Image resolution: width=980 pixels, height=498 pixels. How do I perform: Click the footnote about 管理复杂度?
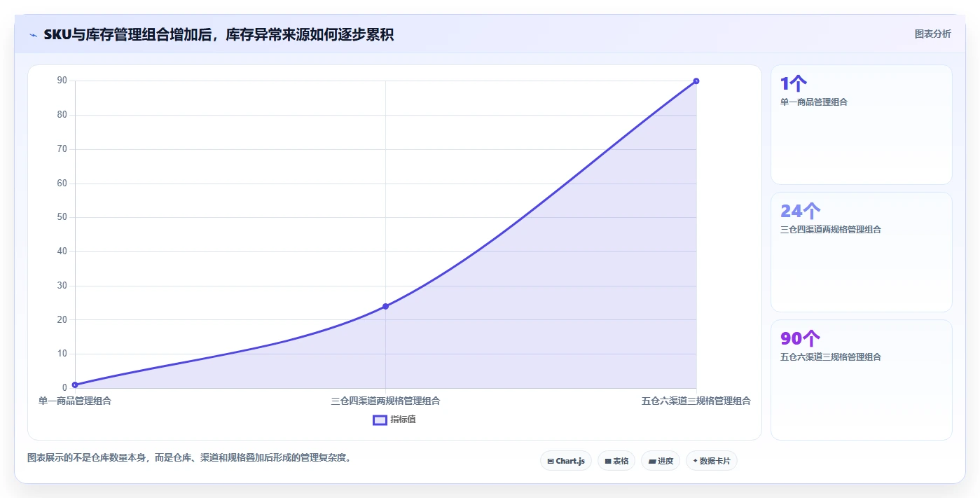pos(188,458)
